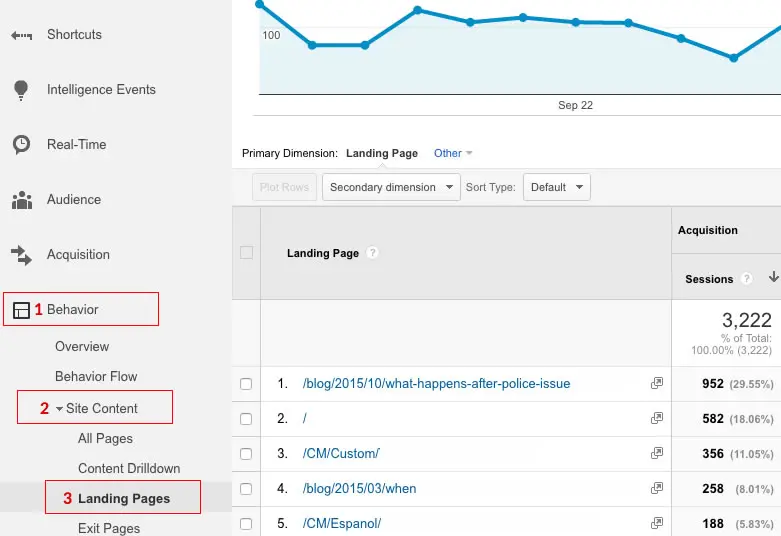The image size is (781, 536).
Task: Collapse the Site Content section
Action: click(59, 408)
